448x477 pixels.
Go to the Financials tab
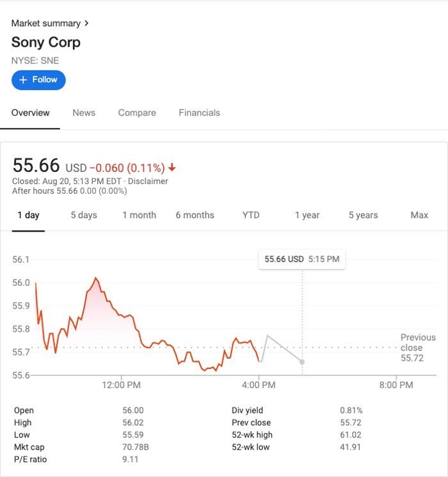199,113
